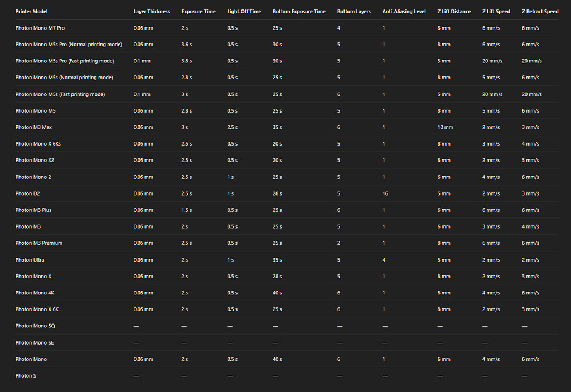Click the 'Photon M3 Plus' model name
The height and width of the screenshot is (392, 571).
click(x=33, y=210)
